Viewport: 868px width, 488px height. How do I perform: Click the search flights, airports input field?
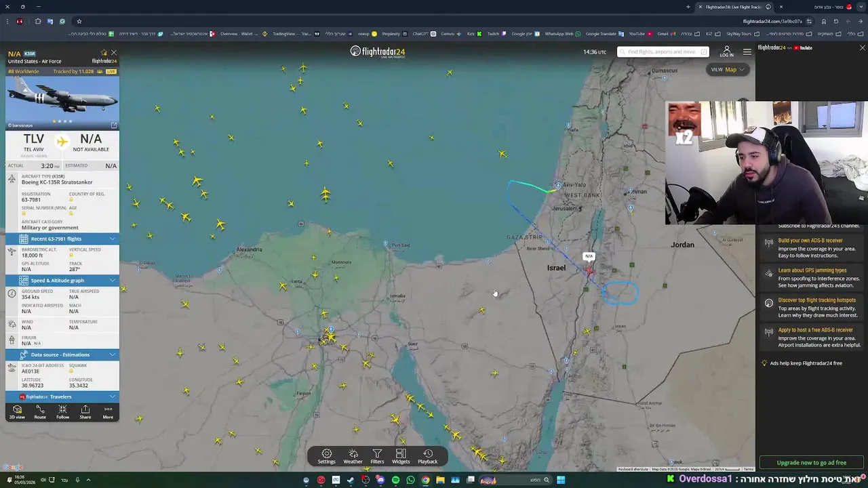pyautogui.click(x=664, y=52)
